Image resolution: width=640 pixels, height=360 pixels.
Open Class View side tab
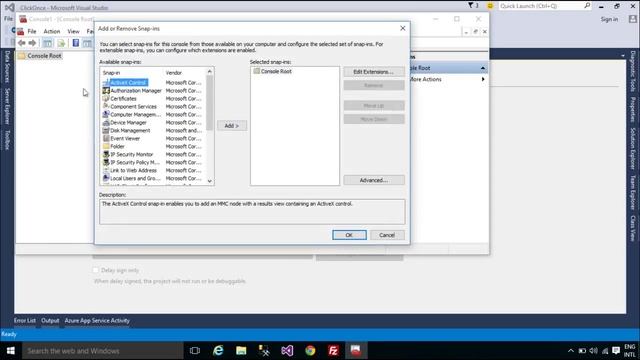[x=633, y=229]
